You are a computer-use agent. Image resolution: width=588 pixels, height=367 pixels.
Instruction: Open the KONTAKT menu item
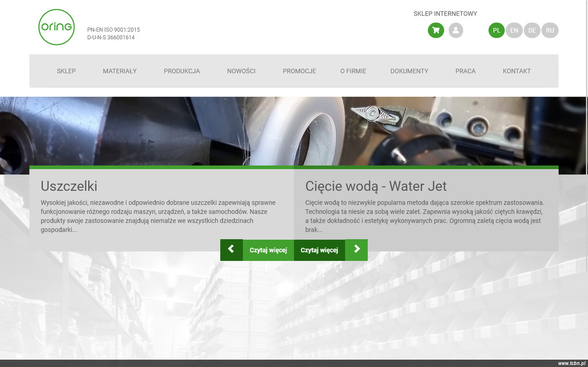click(516, 71)
